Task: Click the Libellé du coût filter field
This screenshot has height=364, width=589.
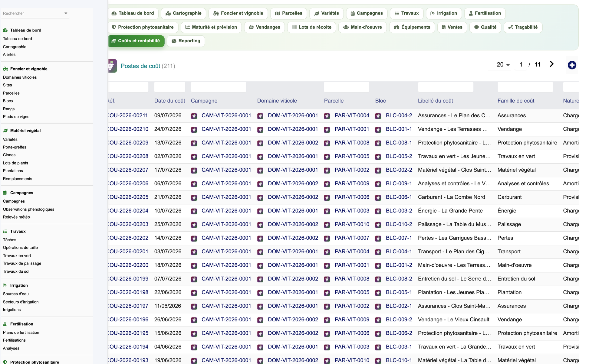Action: pos(446,87)
